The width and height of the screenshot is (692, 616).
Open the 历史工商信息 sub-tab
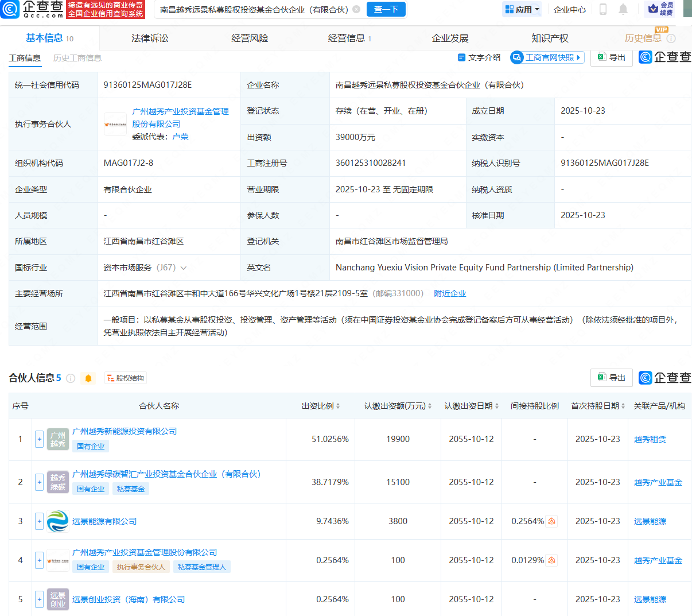(x=77, y=58)
